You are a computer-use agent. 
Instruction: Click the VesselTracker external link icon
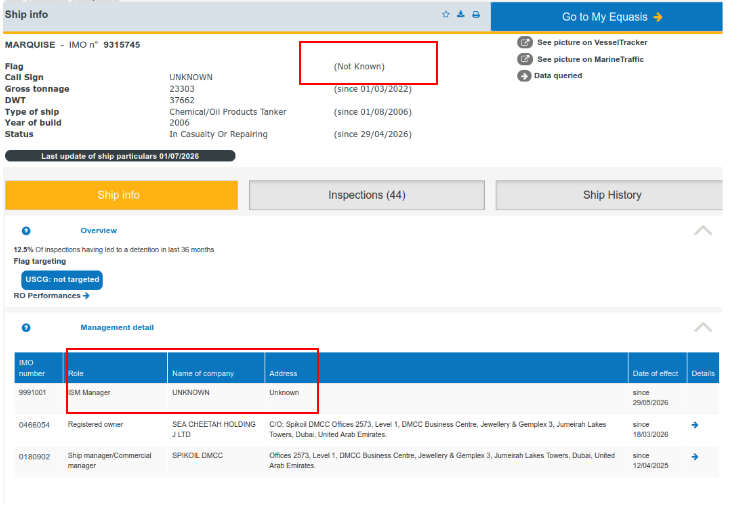click(x=524, y=42)
